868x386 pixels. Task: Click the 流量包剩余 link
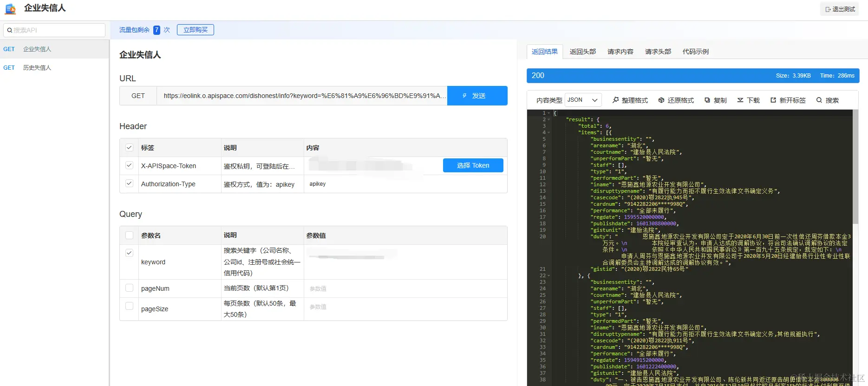click(x=134, y=30)
